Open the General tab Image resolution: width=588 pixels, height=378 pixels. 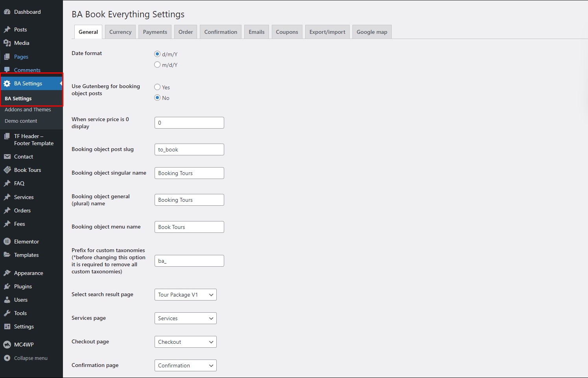88,32
